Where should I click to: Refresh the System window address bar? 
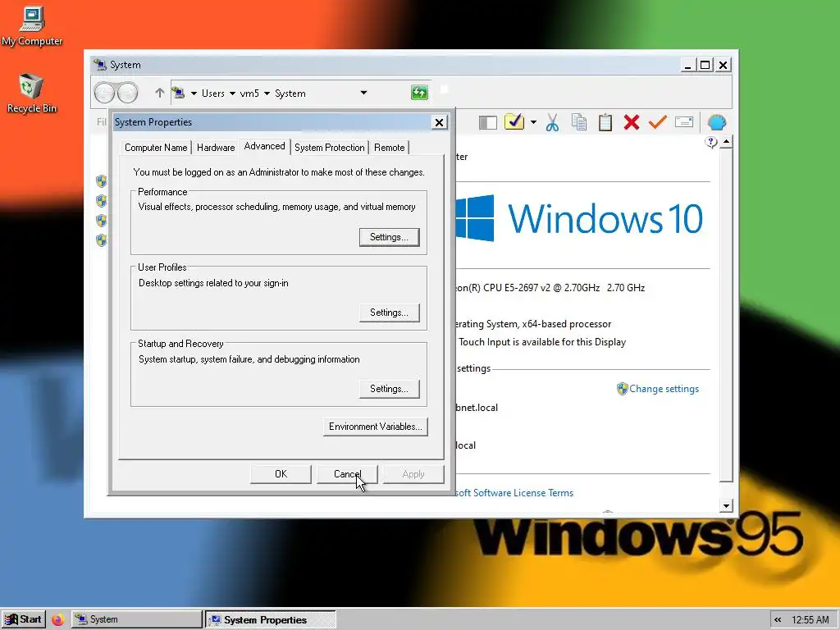coord(419,92)
